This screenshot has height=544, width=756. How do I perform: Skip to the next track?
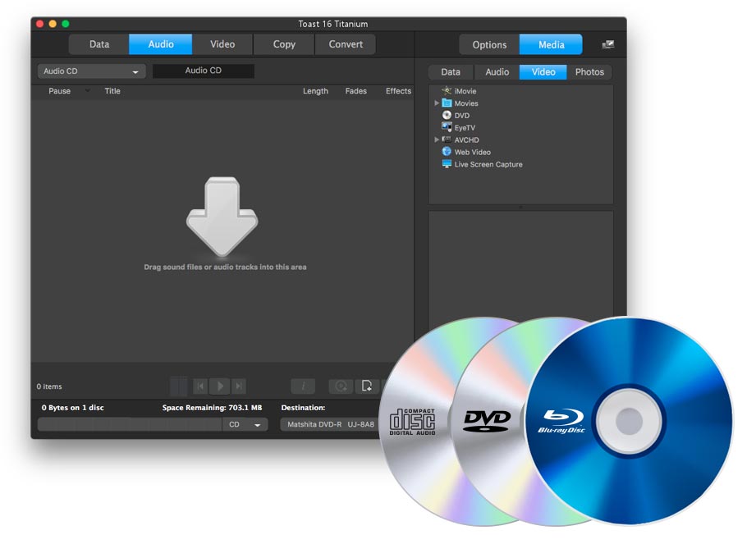click(x=238, y=386)
